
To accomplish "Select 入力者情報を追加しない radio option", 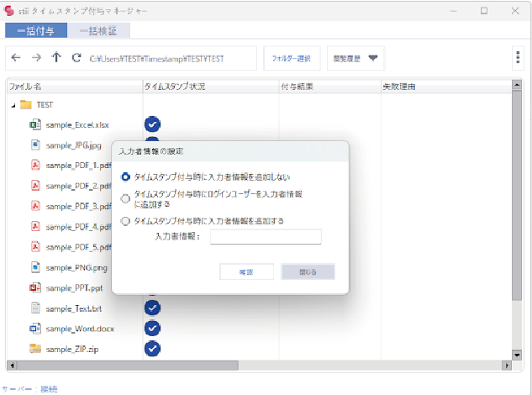I will tap(126, 177).
